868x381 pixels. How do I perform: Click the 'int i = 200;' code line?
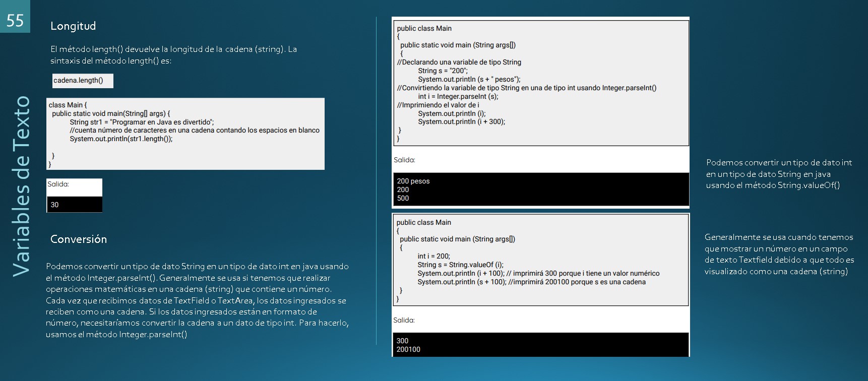pos(433,256)
